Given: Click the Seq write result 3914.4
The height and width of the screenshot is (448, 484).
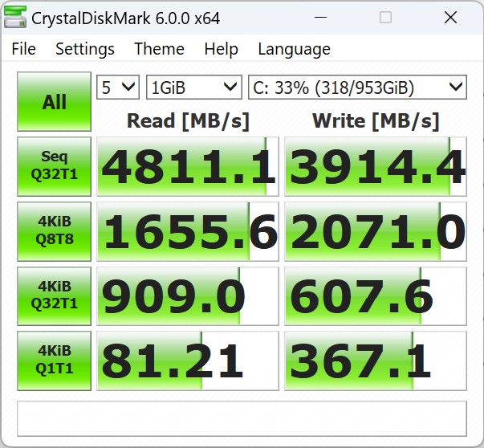Looking at the screenshot, I should point(376,166).
